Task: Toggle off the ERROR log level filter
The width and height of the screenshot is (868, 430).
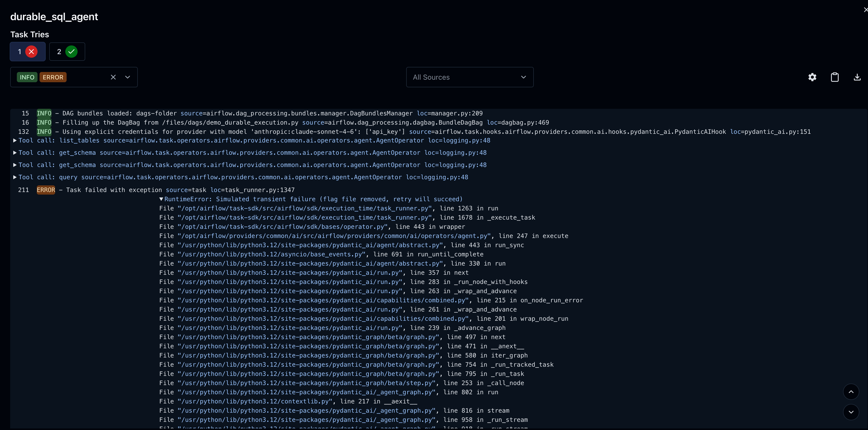Action: pyautogui.click(x=53, y=77)
